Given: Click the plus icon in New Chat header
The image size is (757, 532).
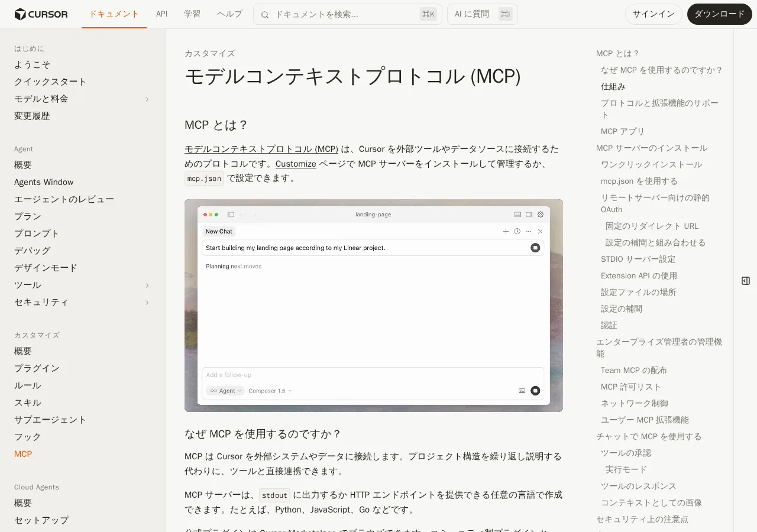Looking at the screenshot, I should pyautogui.click(x=506, y=231).
